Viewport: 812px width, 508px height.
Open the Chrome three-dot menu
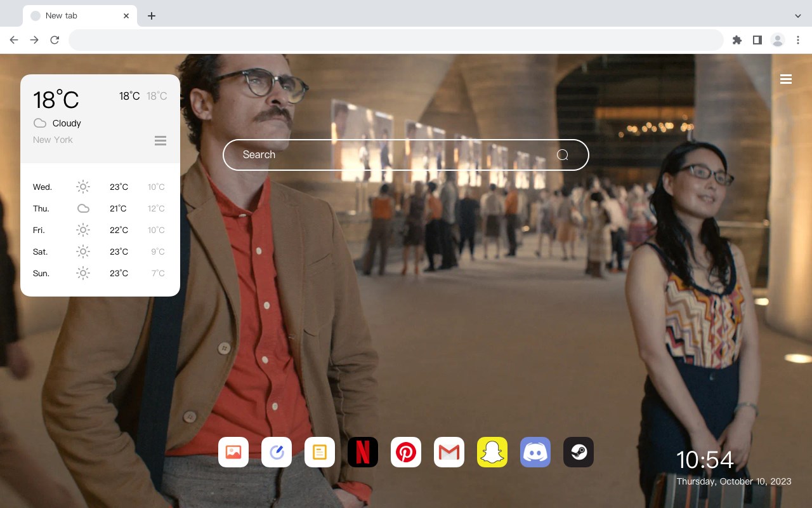click(x=798, y=40)
